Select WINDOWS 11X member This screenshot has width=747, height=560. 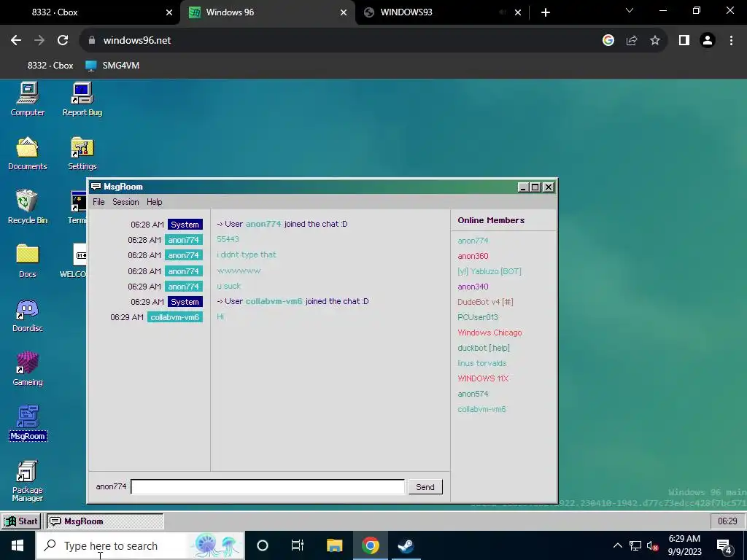click(483, 378)
